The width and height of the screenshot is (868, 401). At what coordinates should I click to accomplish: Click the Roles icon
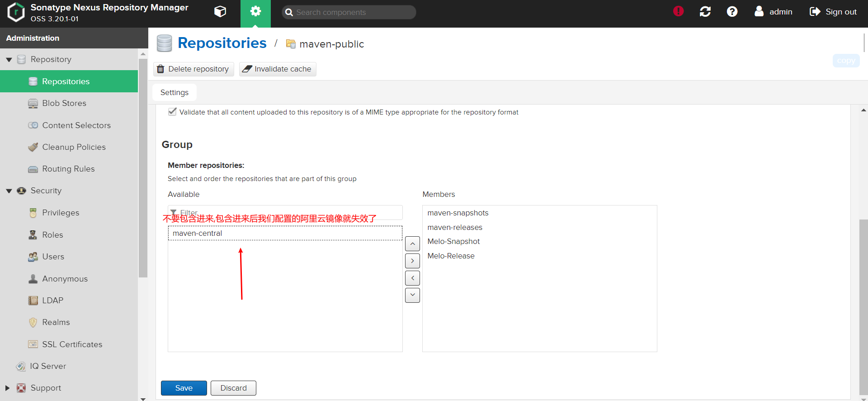tap(33, 235)
